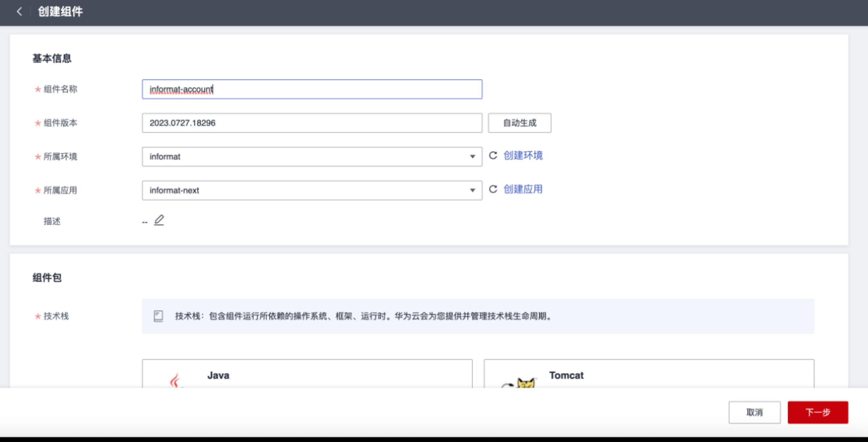This screenshot has width=868, height=442.
Task: Click the 自动生成 button
Action: 519,123
